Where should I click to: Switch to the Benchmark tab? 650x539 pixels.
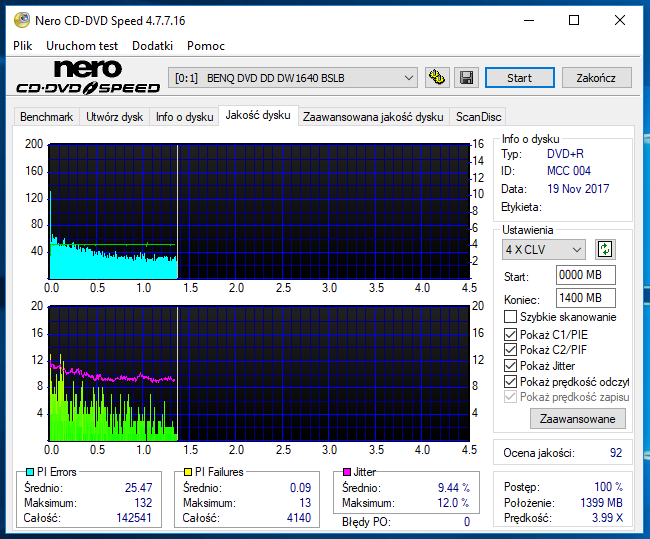46,117
